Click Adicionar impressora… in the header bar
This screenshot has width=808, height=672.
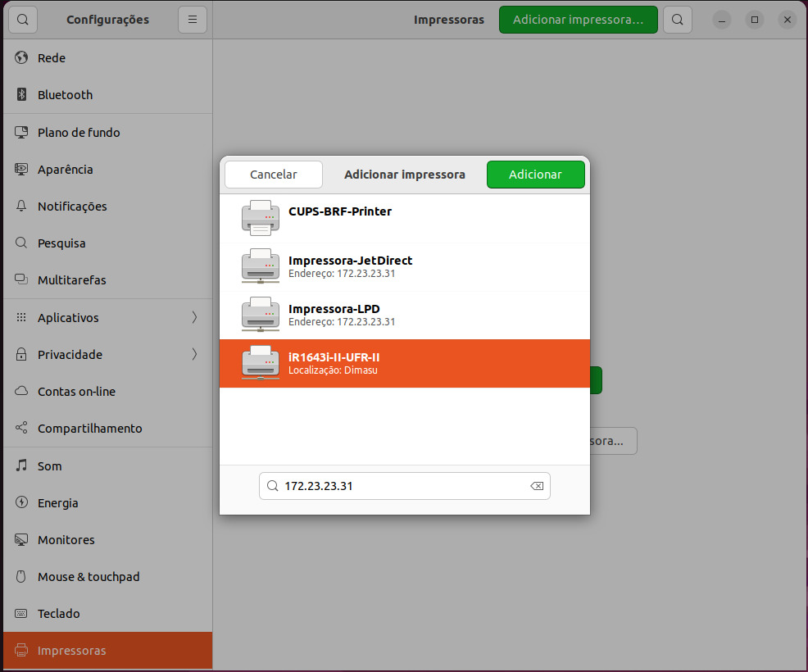point(578,20)
